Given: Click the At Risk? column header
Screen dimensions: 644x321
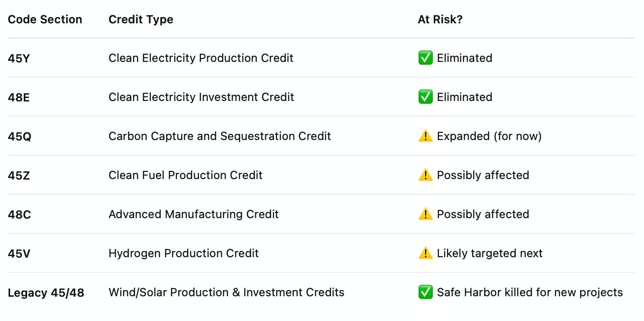Looking at the screenshot, I should tap(440, 20).
